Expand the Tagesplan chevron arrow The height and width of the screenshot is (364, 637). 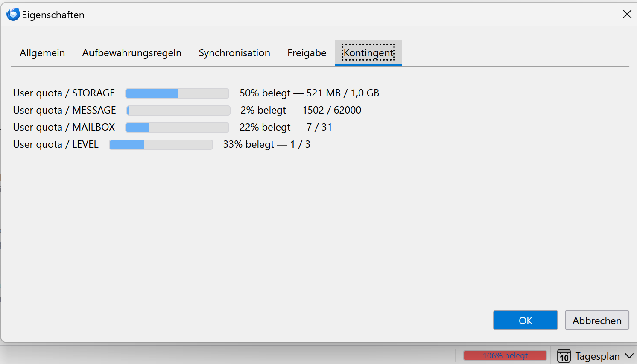tap(629, 356)
